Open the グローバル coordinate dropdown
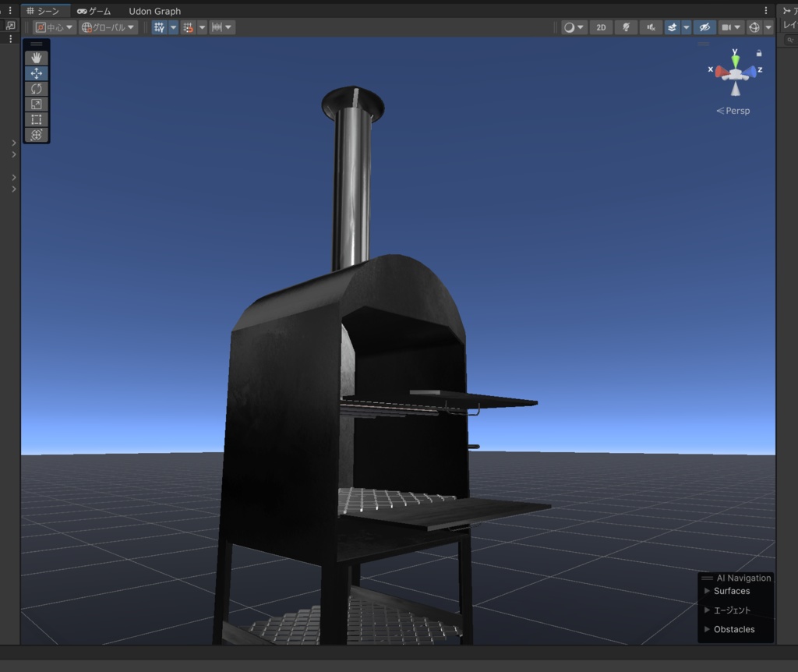Image resolution: width=798 pixels, height=672 pixels. [x=108, y=27]
